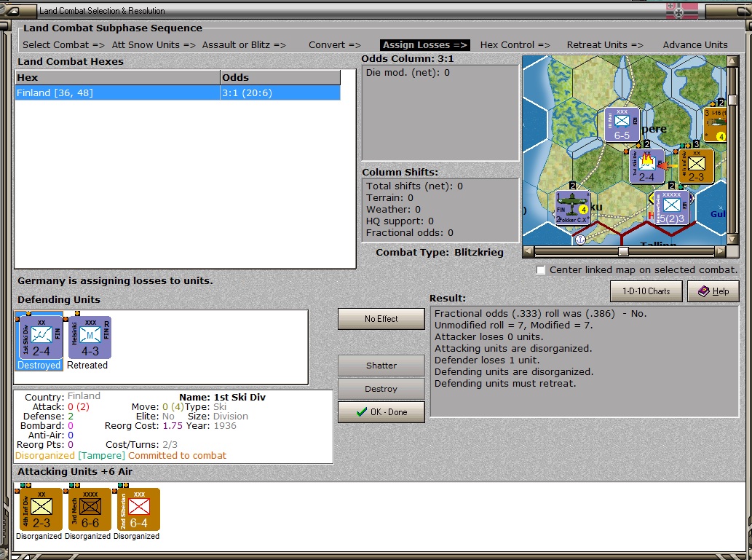Click the Assault or Blitz subphase step

coord(244,44)
